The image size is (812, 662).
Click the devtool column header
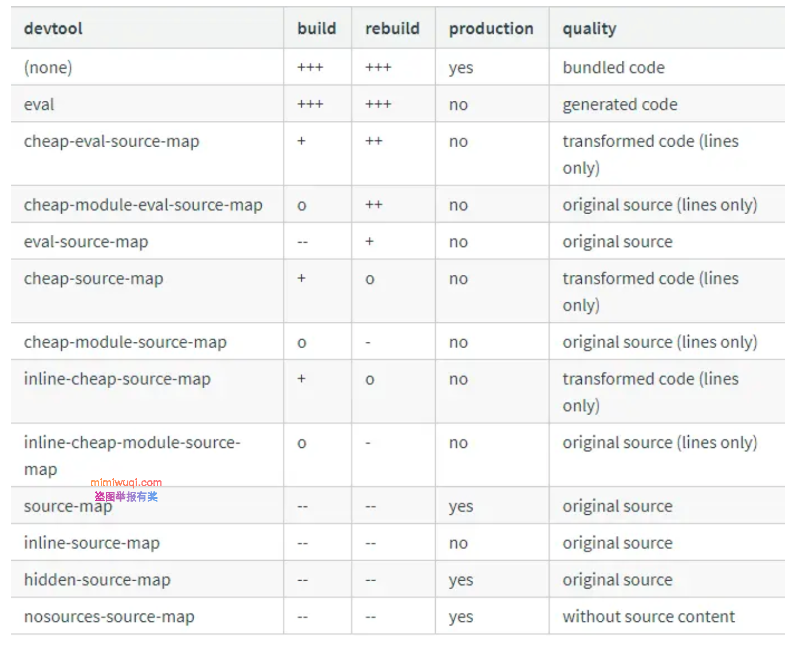[53, 29]
